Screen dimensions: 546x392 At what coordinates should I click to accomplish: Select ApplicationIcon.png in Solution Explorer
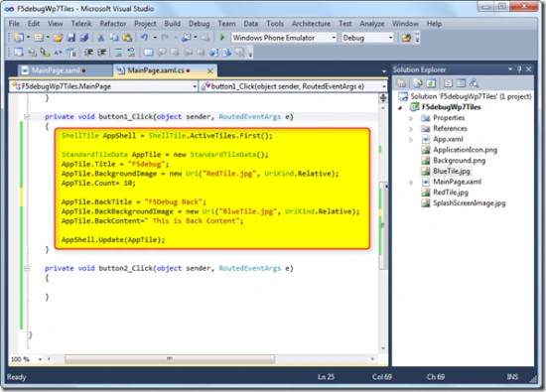pyautogui.click(x=465, y=150)
